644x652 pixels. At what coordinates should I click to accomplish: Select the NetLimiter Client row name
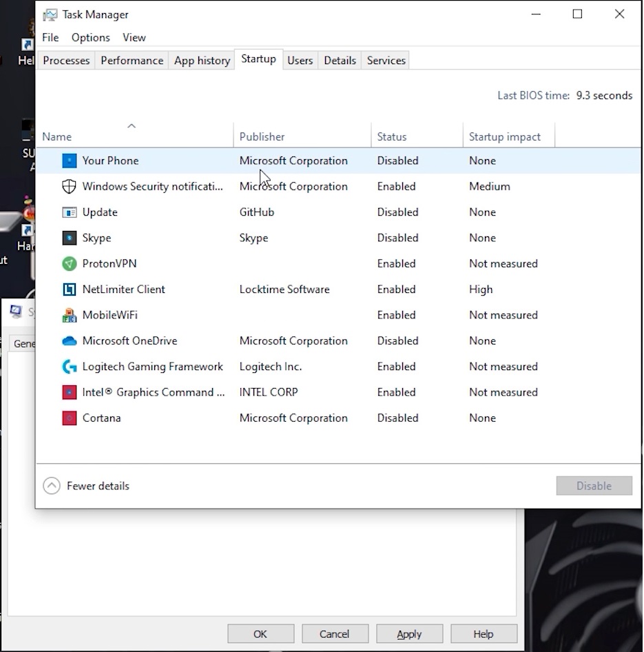pos(123,289)
